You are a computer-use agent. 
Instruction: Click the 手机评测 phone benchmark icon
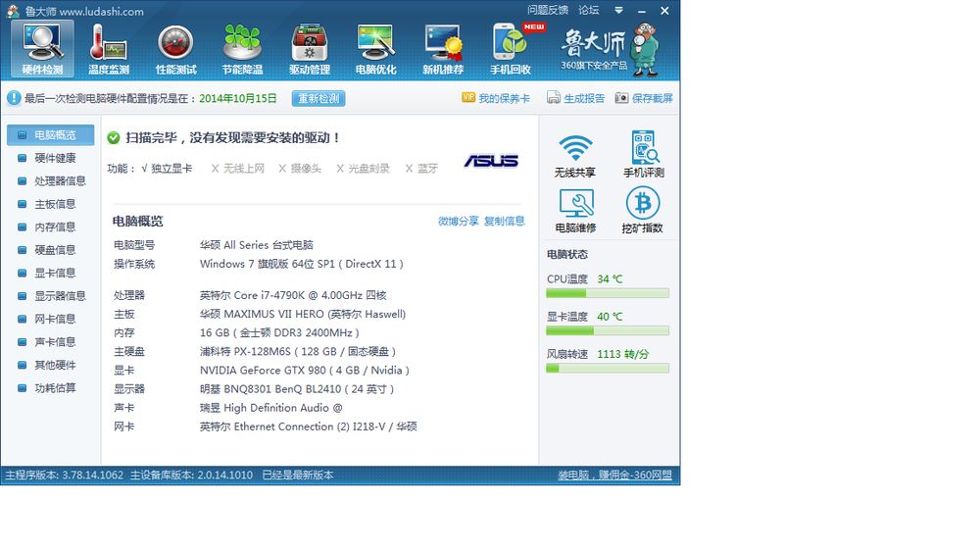coord(643,155)
